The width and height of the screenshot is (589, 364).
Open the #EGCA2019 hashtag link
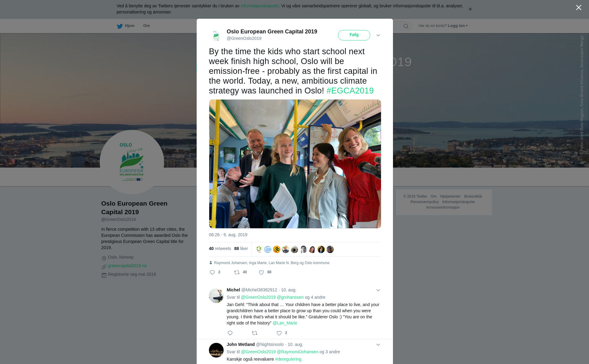click(350, 91)
